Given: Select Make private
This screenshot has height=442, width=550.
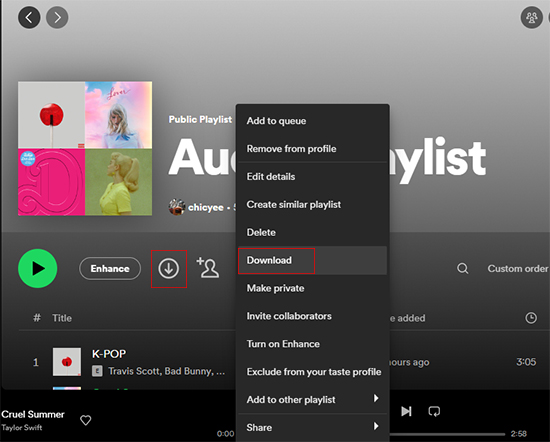Looking at the screenshot, I should click(313, 288).
